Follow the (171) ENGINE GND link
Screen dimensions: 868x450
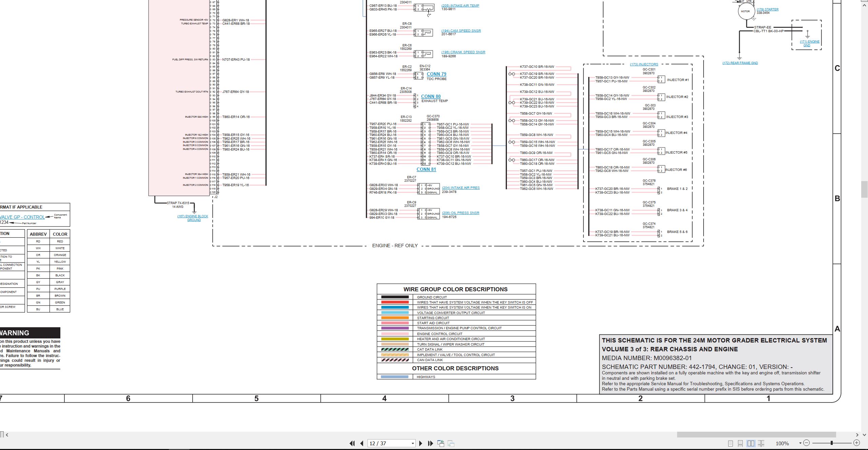[x=810, y=43]
